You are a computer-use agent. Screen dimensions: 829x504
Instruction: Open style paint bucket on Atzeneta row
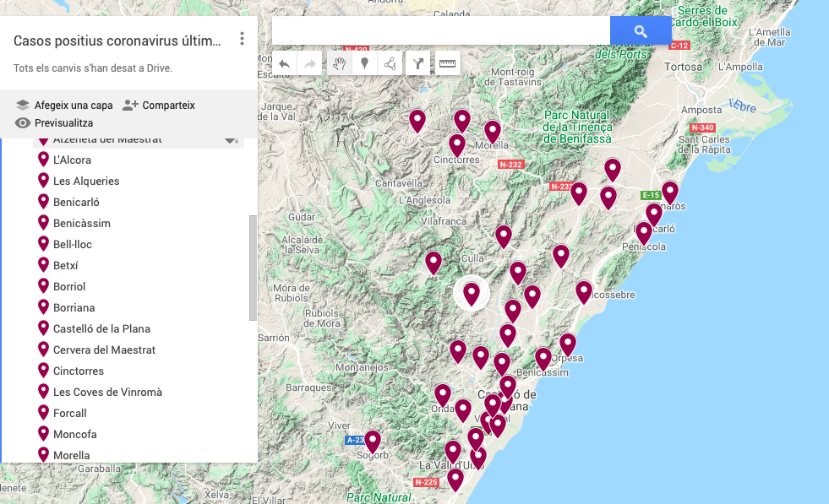pos(231,139)
